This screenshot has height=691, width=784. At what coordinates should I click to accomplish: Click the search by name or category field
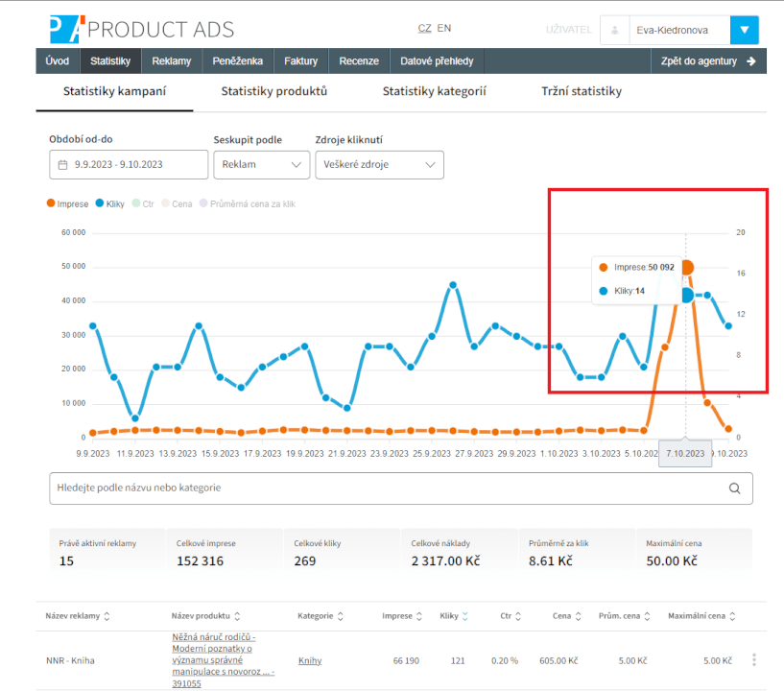384,488
